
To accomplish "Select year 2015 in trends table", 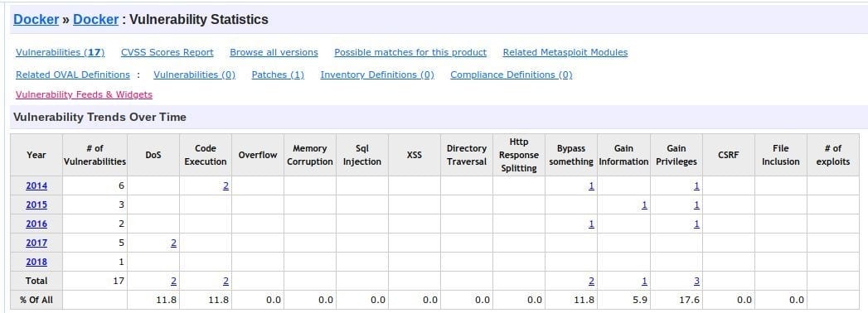I will click(36, 205).
